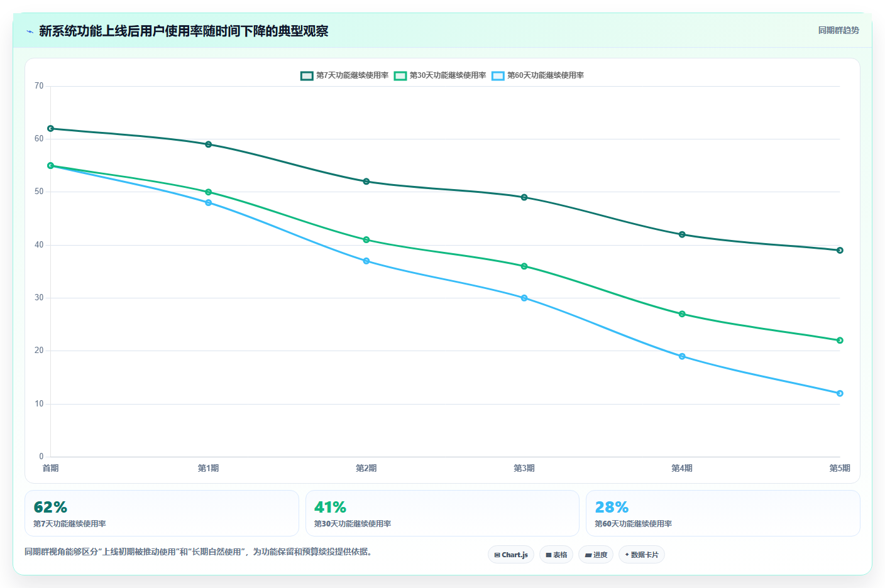Select the day-7 data point at 第1期
Viewport: 885px width, 588px height.
[209, 144]
